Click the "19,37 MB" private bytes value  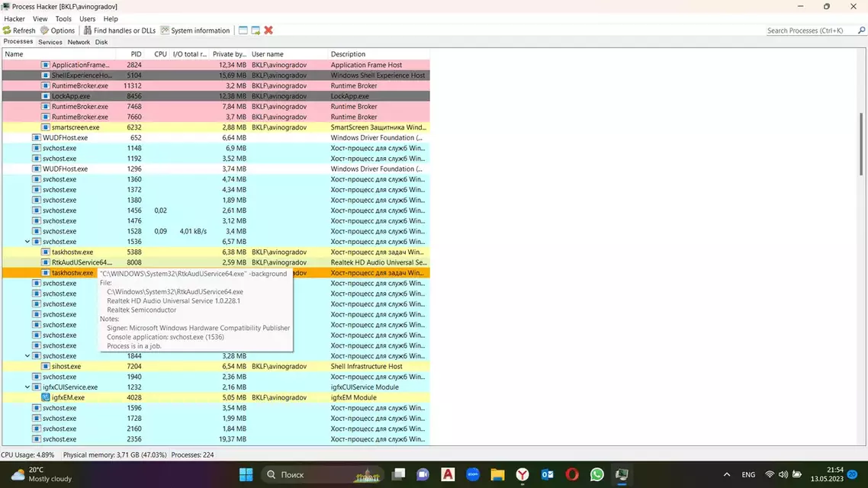(x=233, y=439)
